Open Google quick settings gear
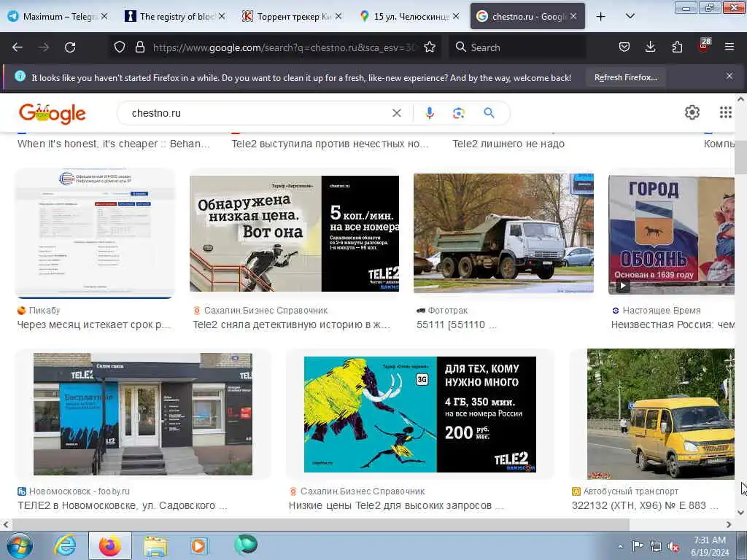This screenshot has width=747, height=560. 692,112
